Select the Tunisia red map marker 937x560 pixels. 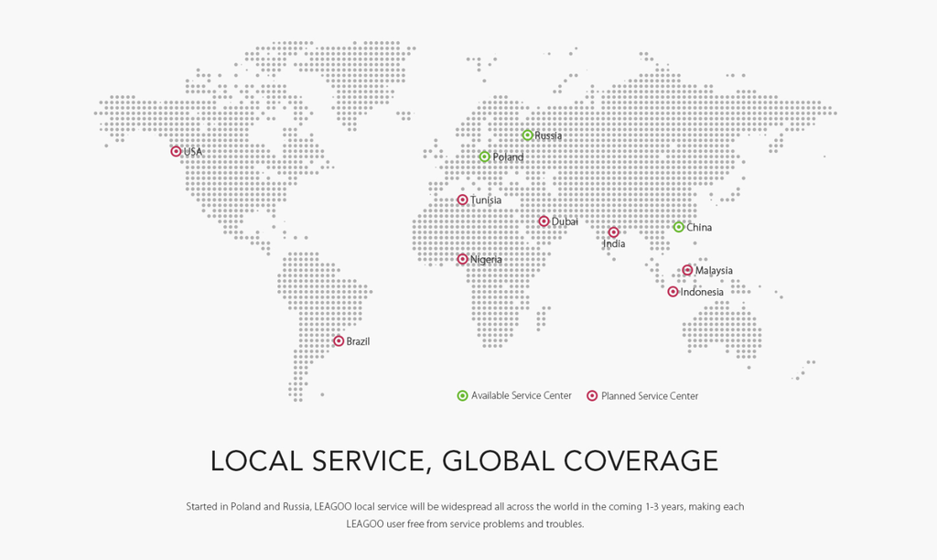pyautogui.click(x=462, y=199)
